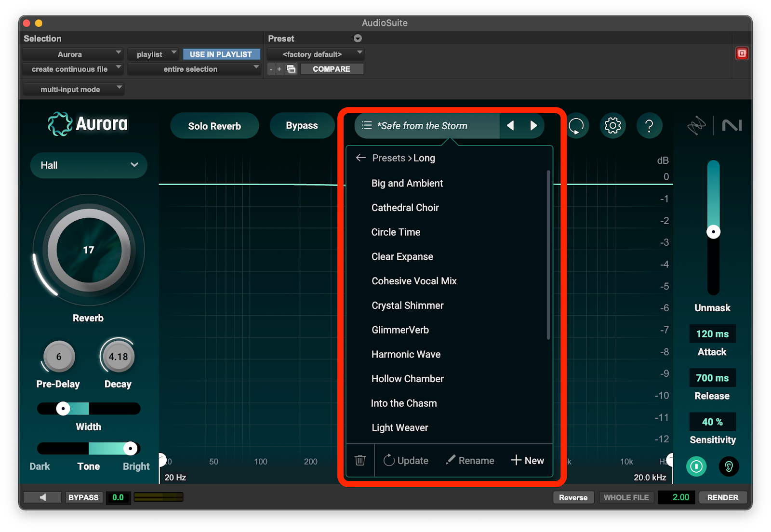Image resolution: width=771 pixels, height=532 pixels.
Task: Create a New preset
Action: 527,460
